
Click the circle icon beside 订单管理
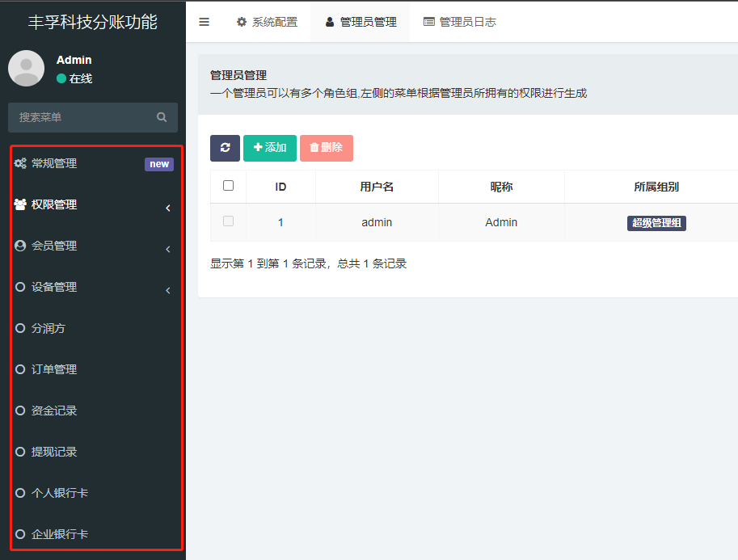pos(20,369)
